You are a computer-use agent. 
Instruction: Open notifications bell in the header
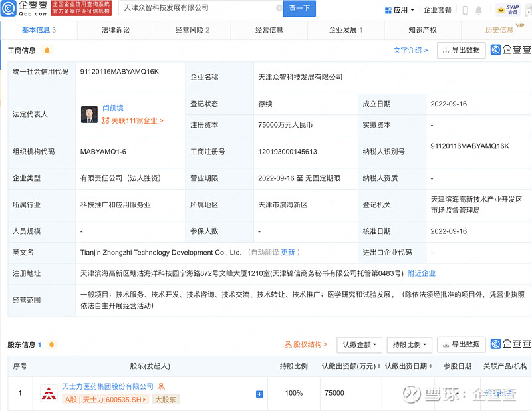(x=478, y=10)
